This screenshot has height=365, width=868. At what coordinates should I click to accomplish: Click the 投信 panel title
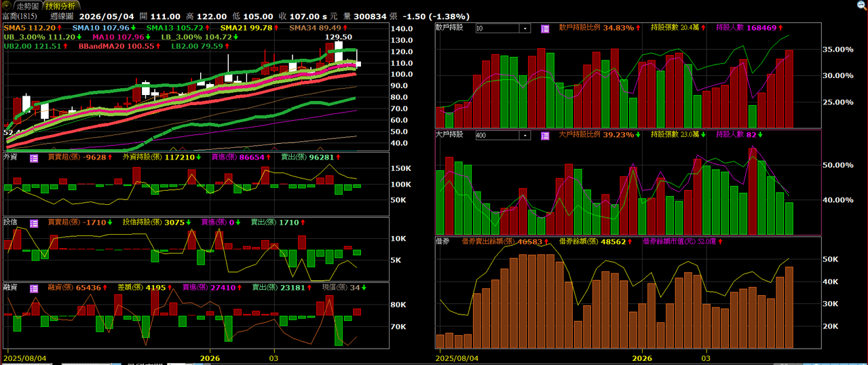pos(11,222)
